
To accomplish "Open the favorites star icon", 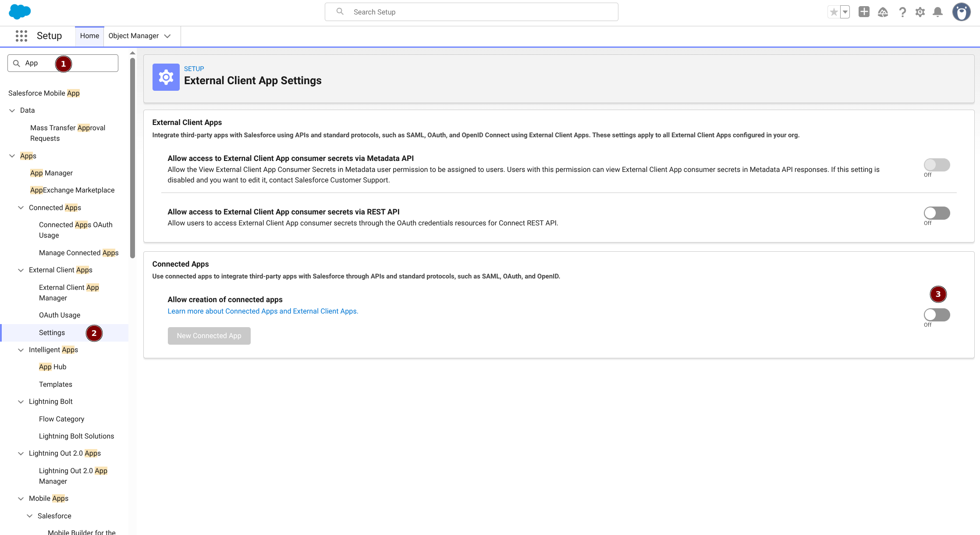I will click(x=834, y=12).
